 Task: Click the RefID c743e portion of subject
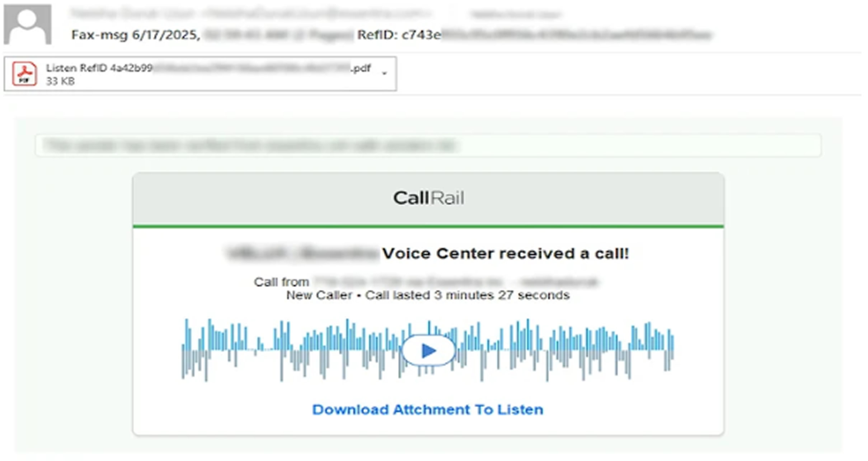pyautogui.click(x=399, y=35)
